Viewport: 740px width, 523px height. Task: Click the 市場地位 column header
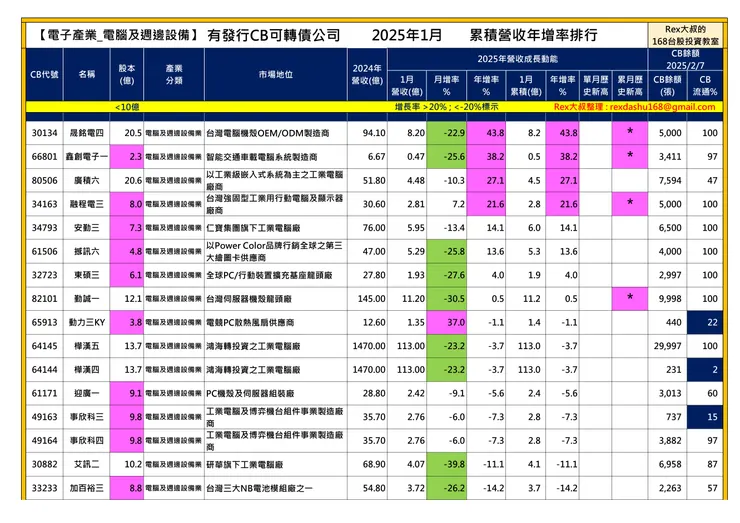[276, 74]
